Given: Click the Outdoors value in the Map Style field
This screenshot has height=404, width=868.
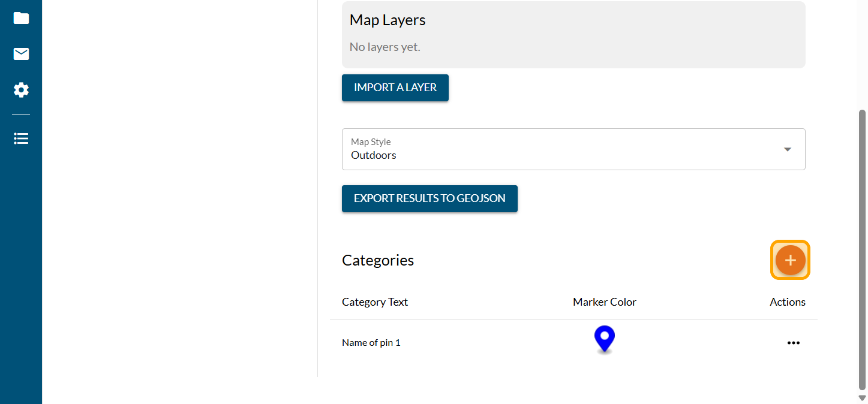Looking at the screenshot, I should click(x=374, y=155).
